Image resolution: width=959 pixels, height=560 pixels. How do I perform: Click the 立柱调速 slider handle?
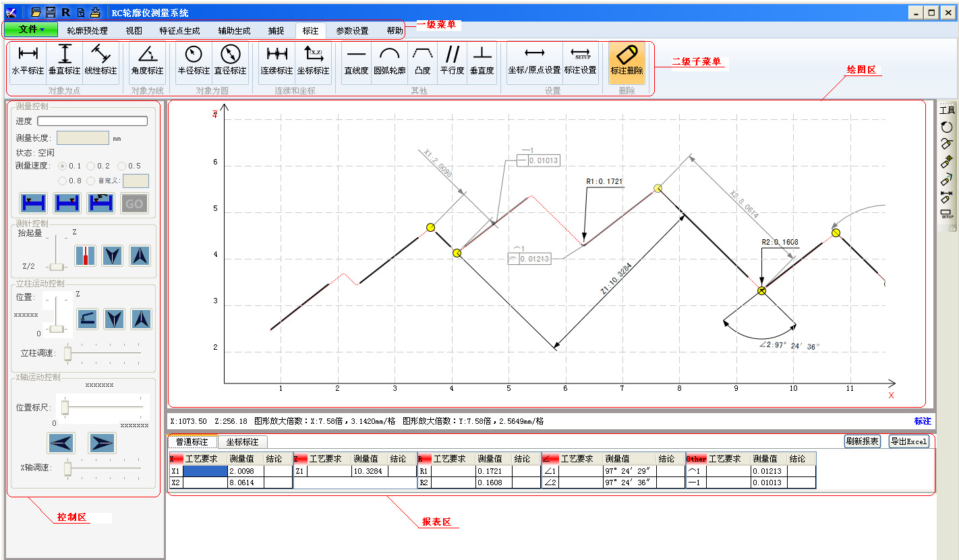67,352
